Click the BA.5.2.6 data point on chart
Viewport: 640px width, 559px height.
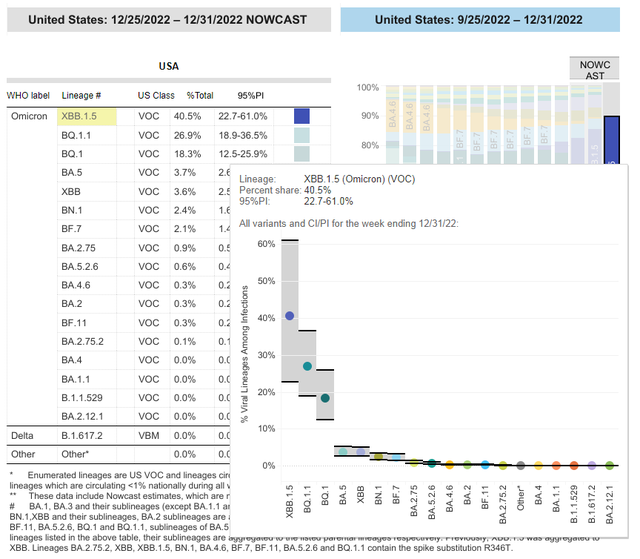pyautogui.click(x=431, y=463)
